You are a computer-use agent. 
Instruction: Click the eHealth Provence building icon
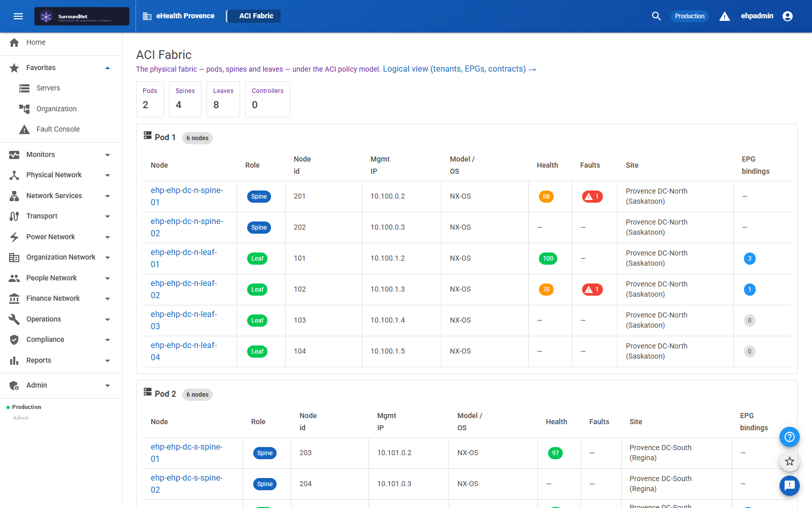pyautogui.click(x=147, y=16)
